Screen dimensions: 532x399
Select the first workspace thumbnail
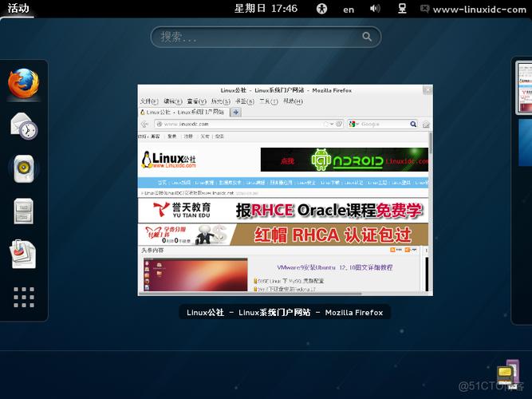[524, 87]
